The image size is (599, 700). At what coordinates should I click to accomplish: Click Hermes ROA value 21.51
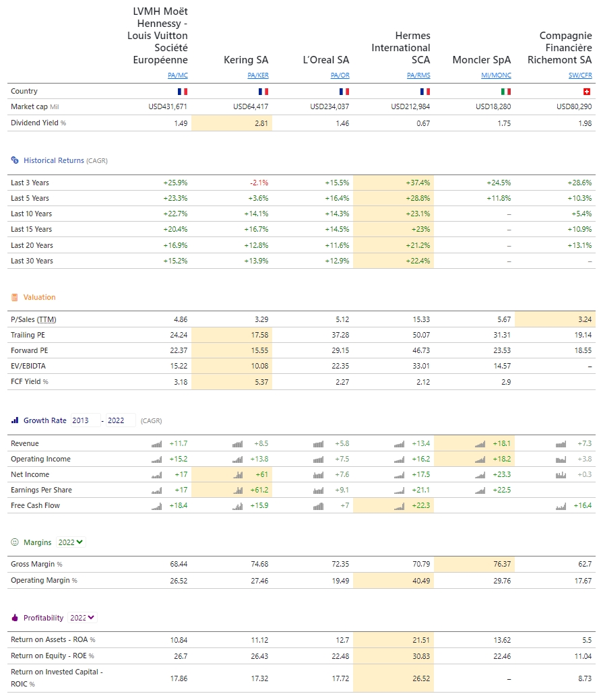point(421,640)
